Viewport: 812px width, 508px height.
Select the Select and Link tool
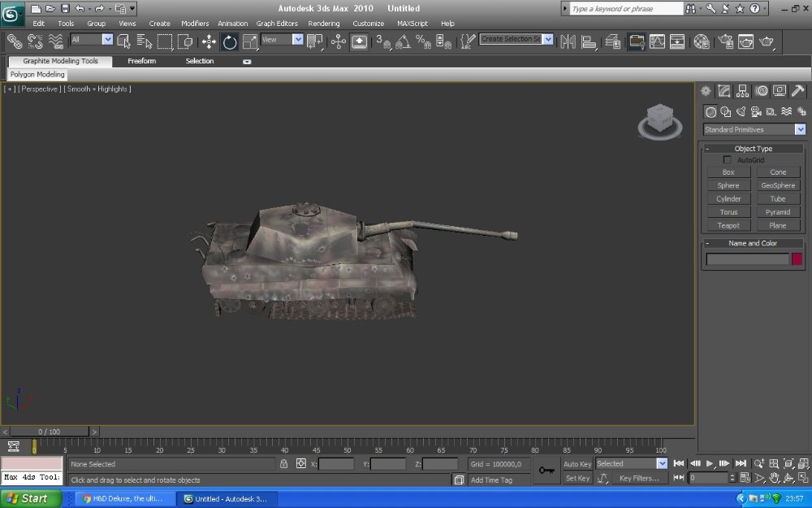tap(14, 41)
